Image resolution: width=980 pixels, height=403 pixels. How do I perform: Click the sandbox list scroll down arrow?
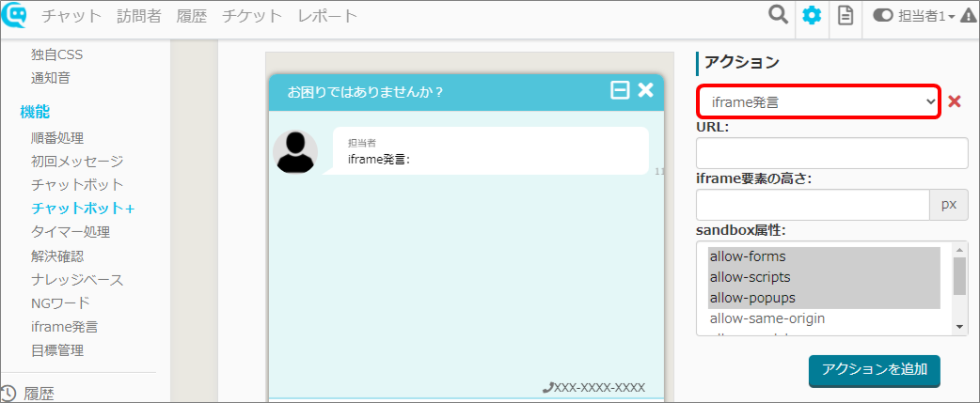pyautogui.click(x=959, y=328)
